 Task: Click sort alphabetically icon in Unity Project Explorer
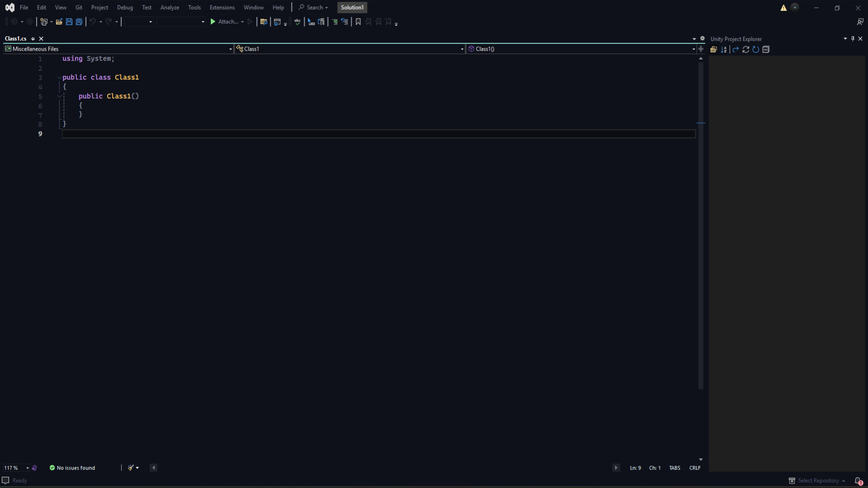tap(724, 50)
